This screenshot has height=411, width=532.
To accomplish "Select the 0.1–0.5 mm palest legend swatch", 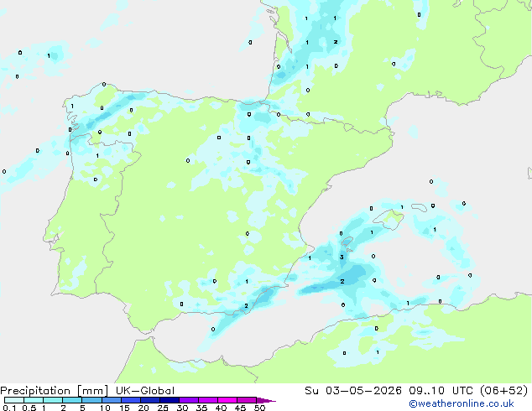I will [x=14, y=400].
